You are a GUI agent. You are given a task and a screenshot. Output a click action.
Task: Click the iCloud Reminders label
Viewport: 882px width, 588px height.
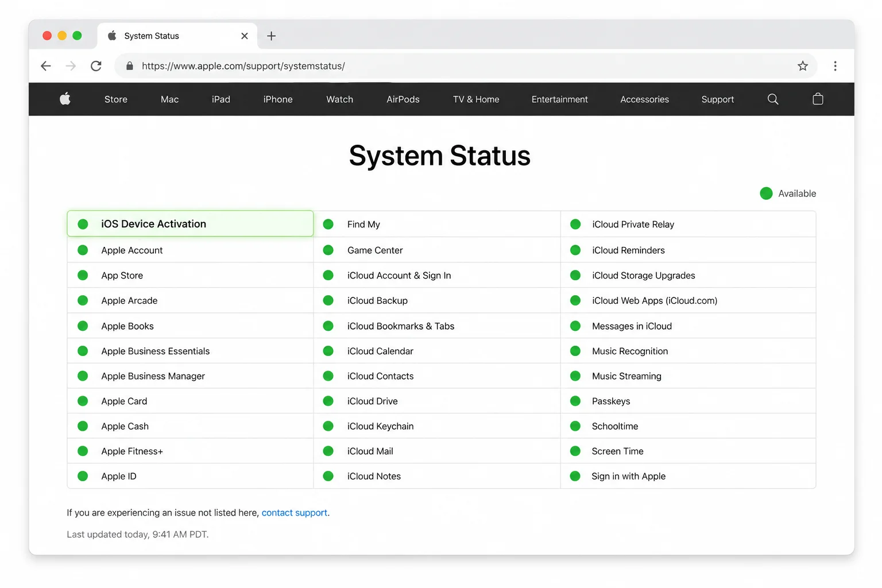pos(628,250)
